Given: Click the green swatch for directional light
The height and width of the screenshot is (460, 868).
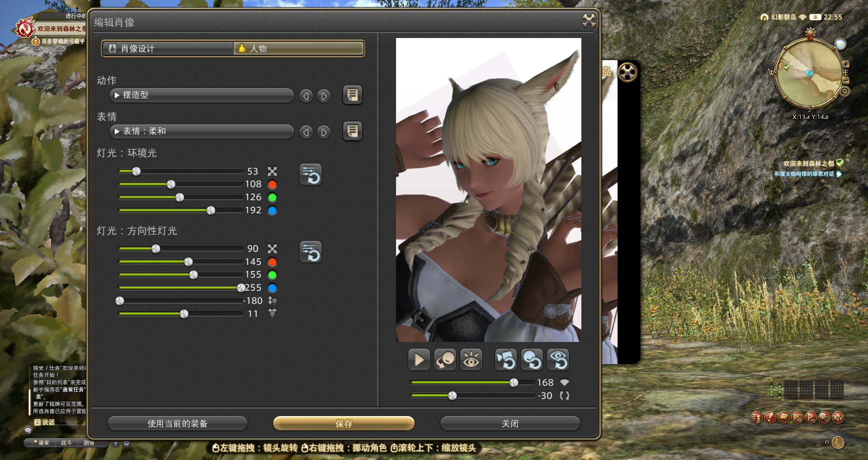Looking at the screenshot, I should click(x=272, y=275).
